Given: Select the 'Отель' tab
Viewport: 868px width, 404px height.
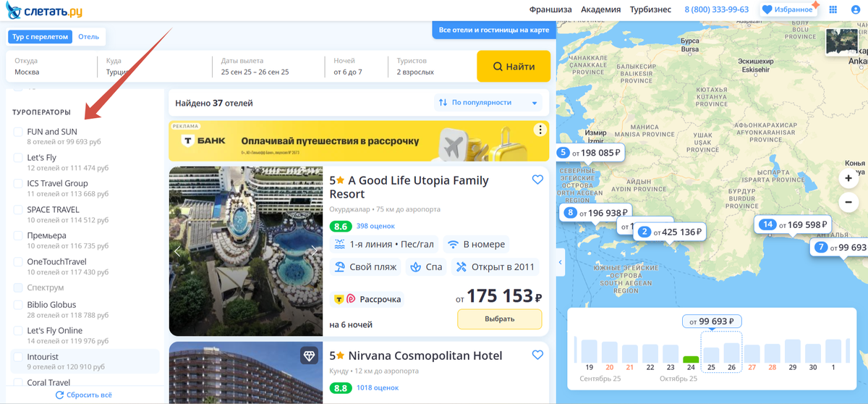Looking at the screenshot, I should tap(89, 37).
